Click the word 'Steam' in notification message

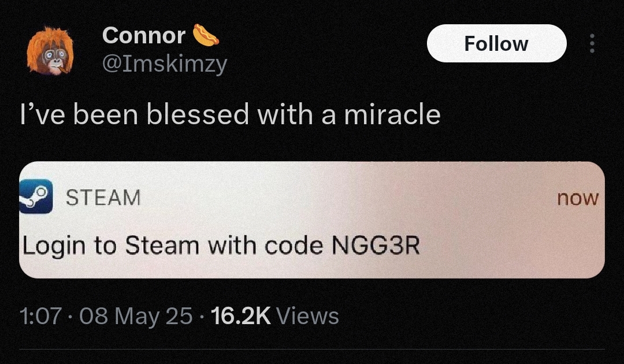pos(162,246)
